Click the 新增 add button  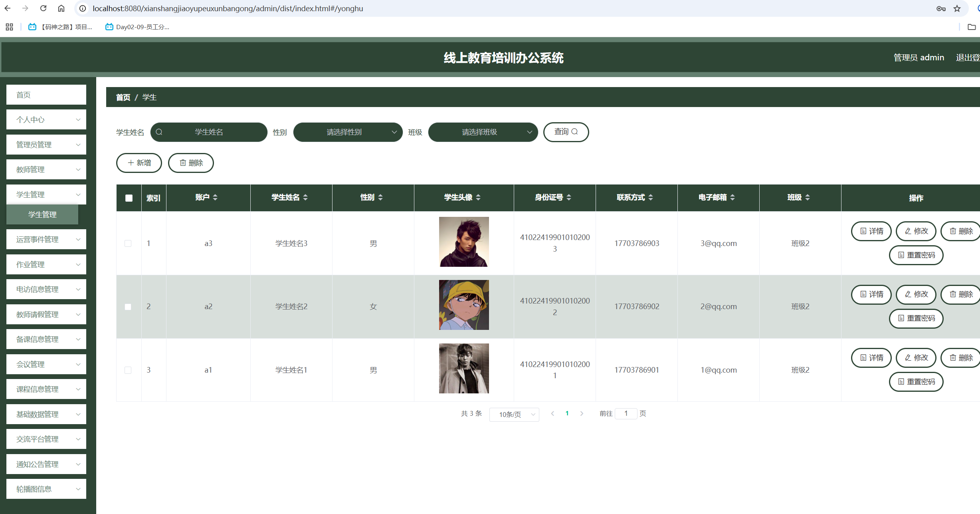point(139,163)
